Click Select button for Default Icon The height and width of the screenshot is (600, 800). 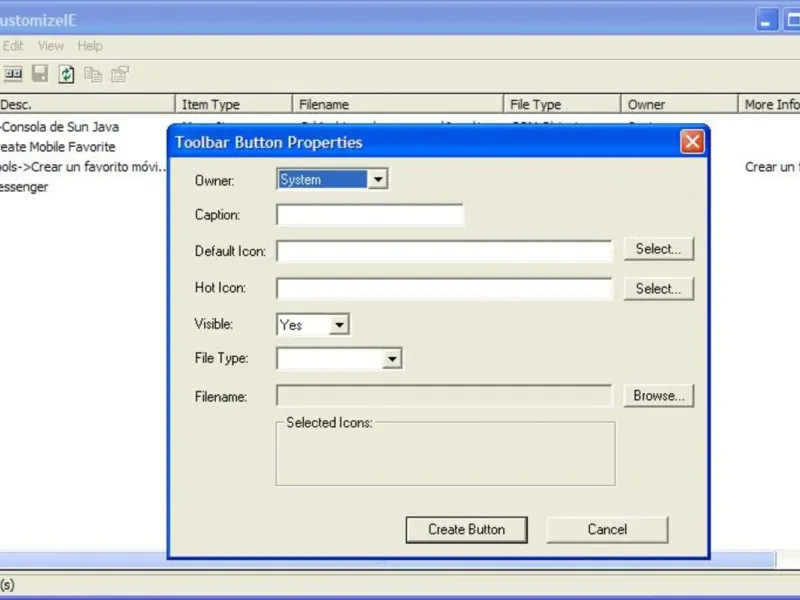[x=658, y=249]
